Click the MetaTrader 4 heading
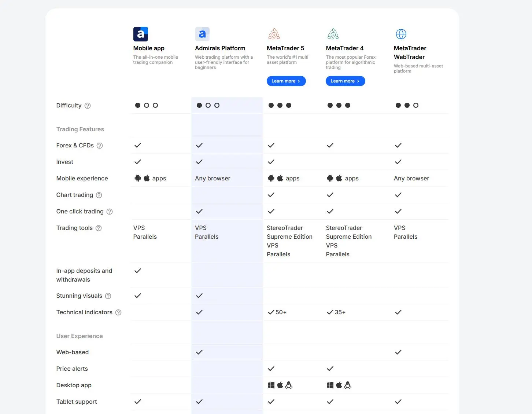Image resolution: width=532 pixels, height=414 pixels. pyautogui.click(x=345, y=48)
